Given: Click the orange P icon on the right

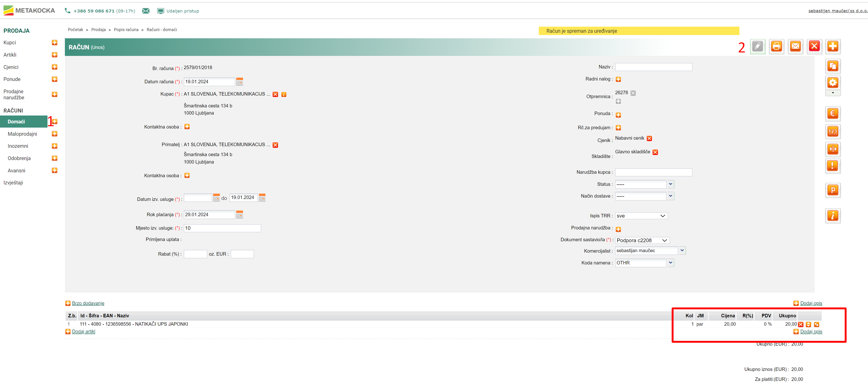Looking at the screenshot, I should [x=833, y=190].
